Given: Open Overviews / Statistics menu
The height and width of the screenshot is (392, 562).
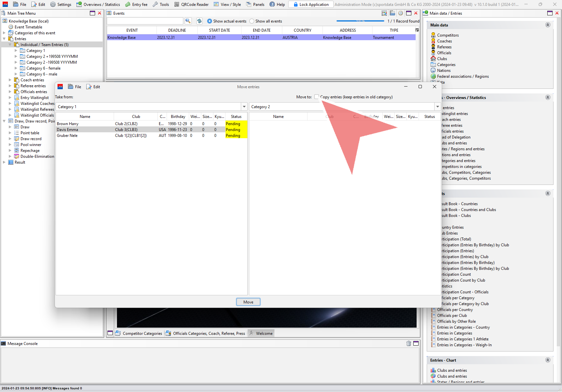Looking at the screenshot, I should (98, 4).
